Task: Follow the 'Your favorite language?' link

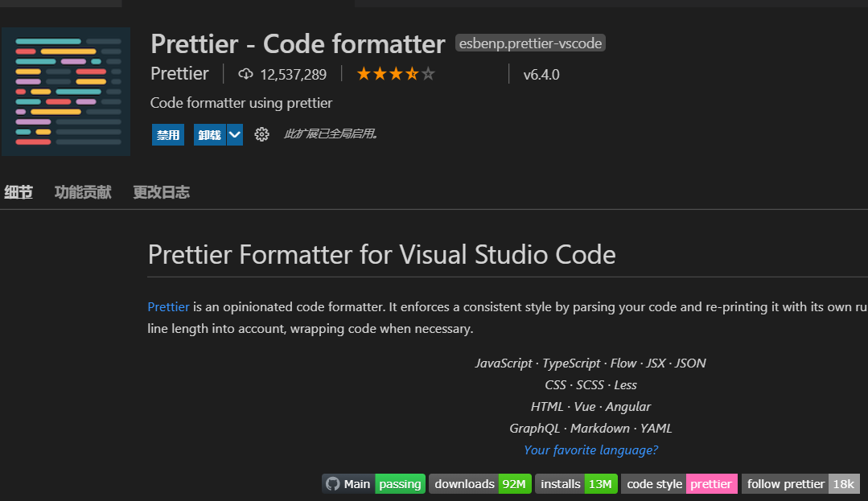Action: [590, 450]
